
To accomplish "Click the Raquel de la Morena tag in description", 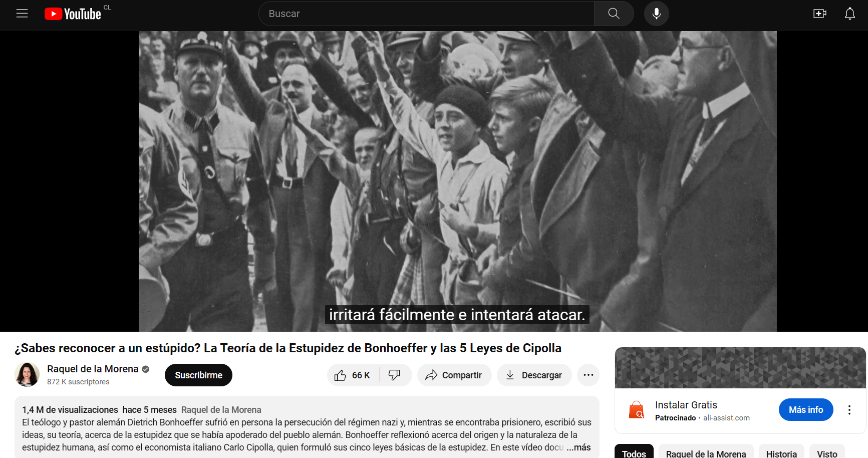I will tap(221, 409).
